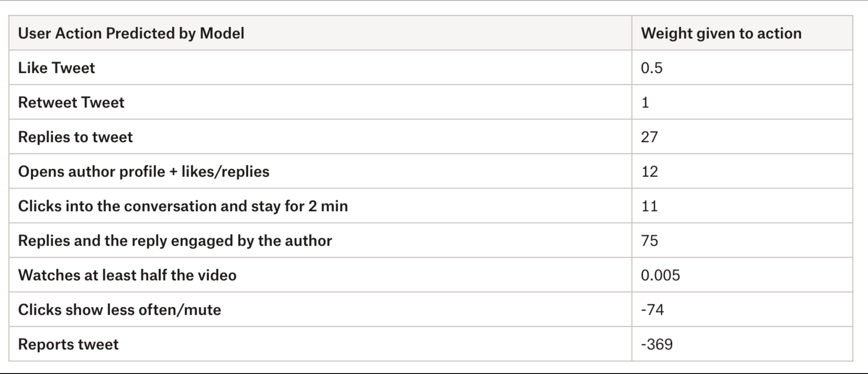Select the weight value 75
The image size is (868, 374).
tap(649, 241)
